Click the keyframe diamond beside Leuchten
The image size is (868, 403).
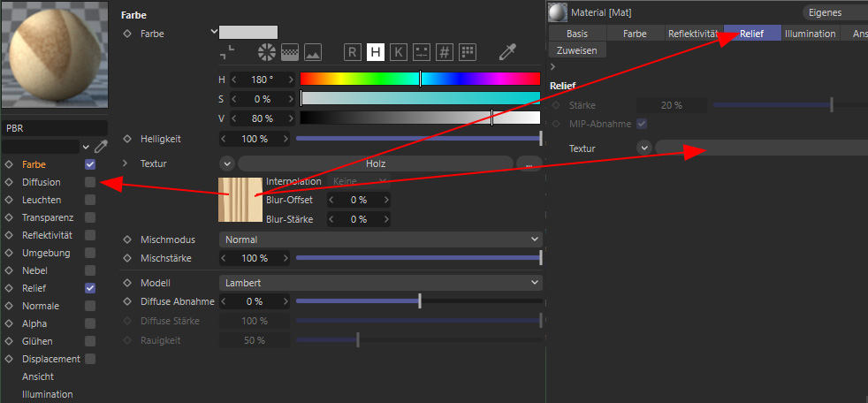pos(8,200)
